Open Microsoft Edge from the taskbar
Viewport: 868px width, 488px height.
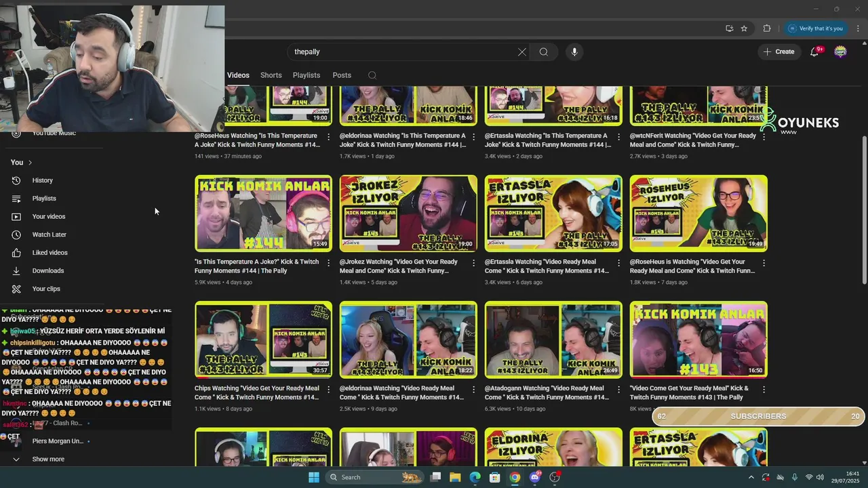[x=475, y=477]
